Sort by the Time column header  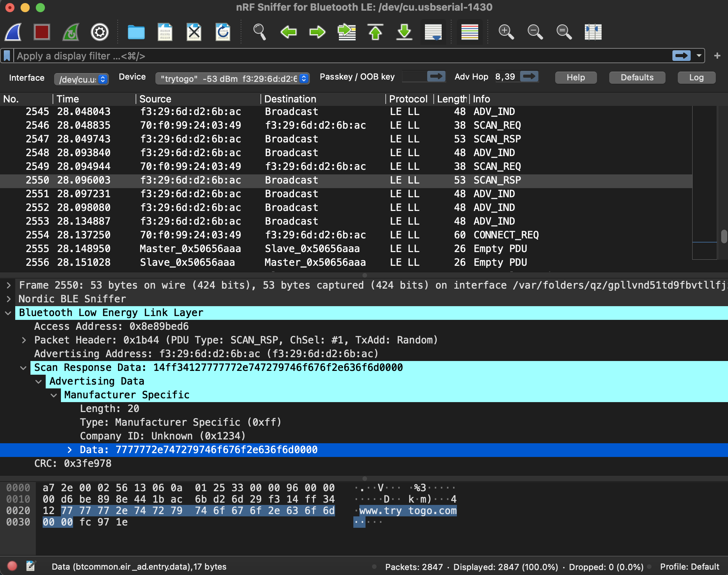click(x=94, y=99)
